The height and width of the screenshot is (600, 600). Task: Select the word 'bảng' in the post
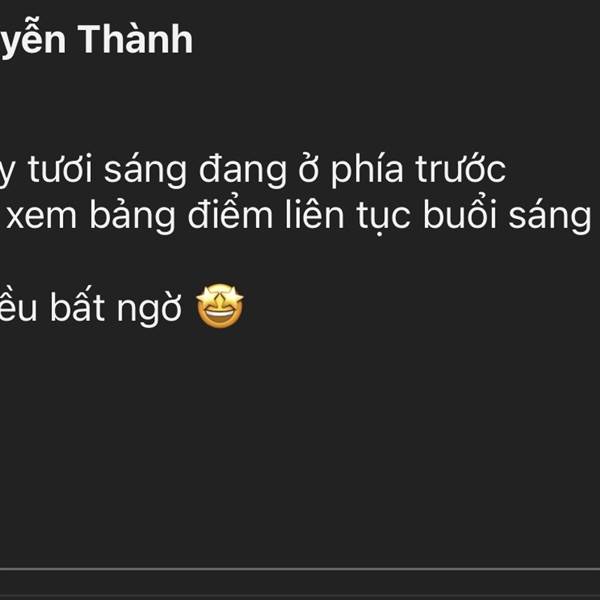click(132, 216)
